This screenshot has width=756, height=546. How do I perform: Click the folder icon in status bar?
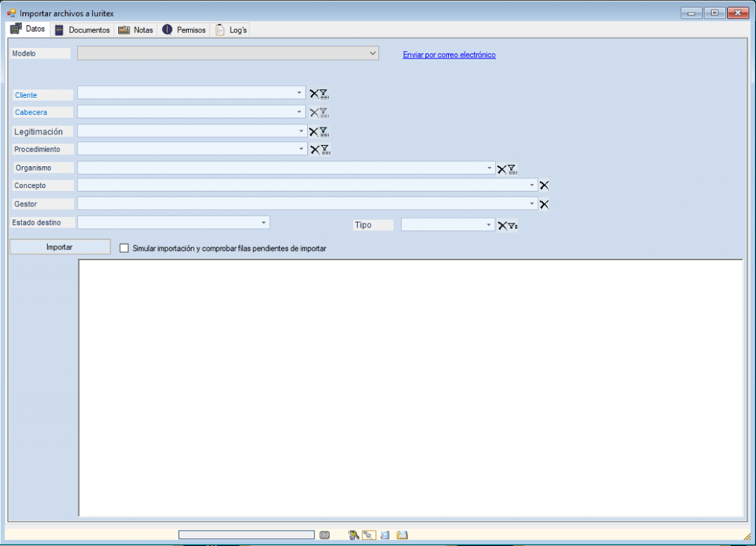pos(402,535)
